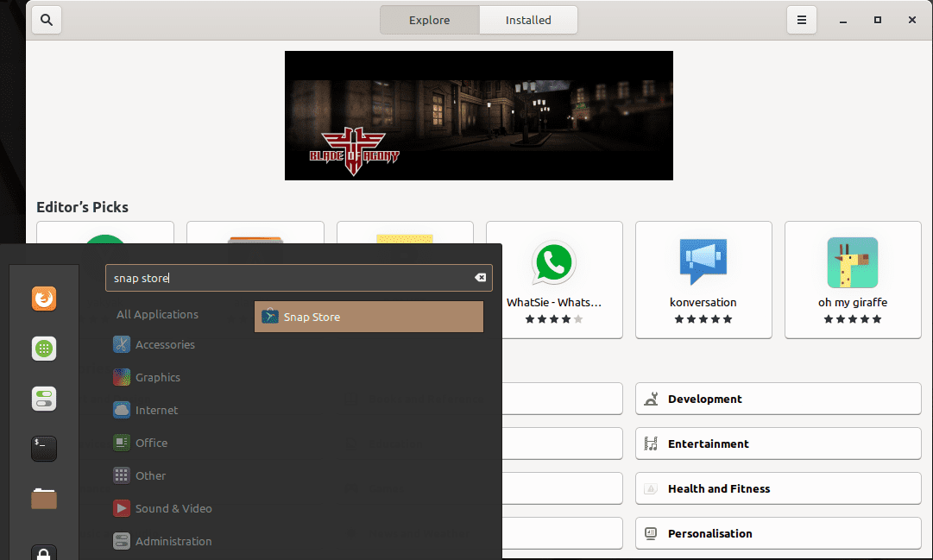Switch to the Installed tab
The width and height of the screenshot is (933, 560).
(x=528, y=20)
